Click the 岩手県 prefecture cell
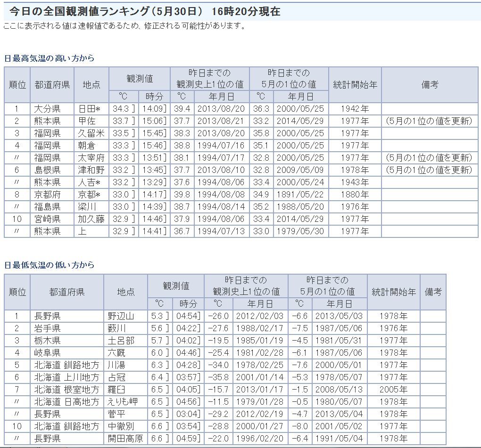Viewport: 481px width, 448px height. click(x=47, y=328)
